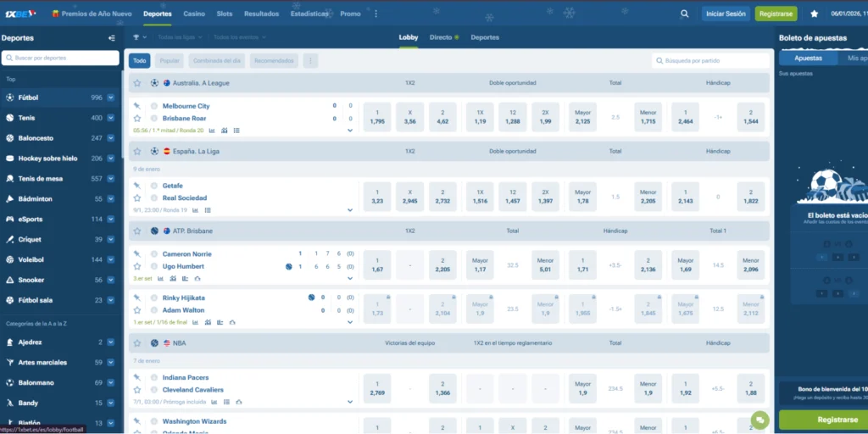The height and width of the screenshot is (434, 868).
Task: Open the trophy filter dropdown
Action: pyautogui.click(x=140, y=37)
